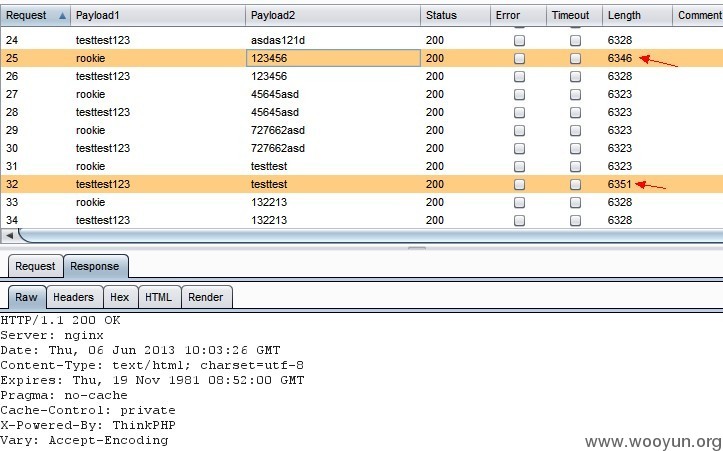Tick Timeout checkbox for request 25

point(575,59)
